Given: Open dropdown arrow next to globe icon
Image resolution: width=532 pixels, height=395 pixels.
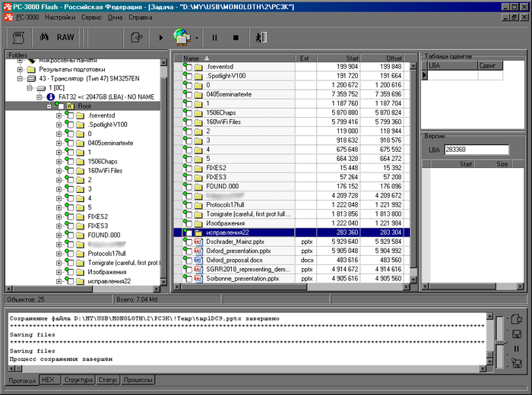Looking at the screenshot, I should click(197, 37).
